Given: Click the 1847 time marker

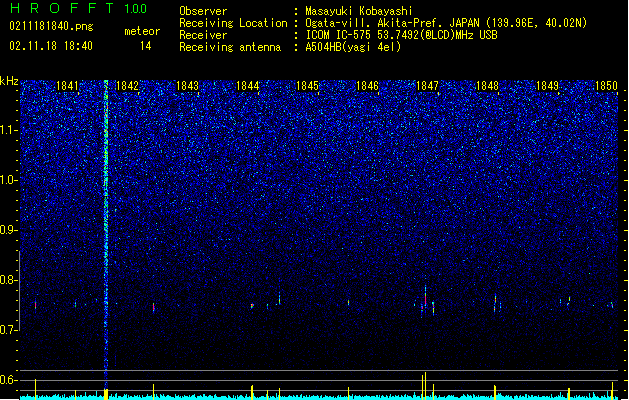Looking at the screenshot, I should (x=428, y=86).
